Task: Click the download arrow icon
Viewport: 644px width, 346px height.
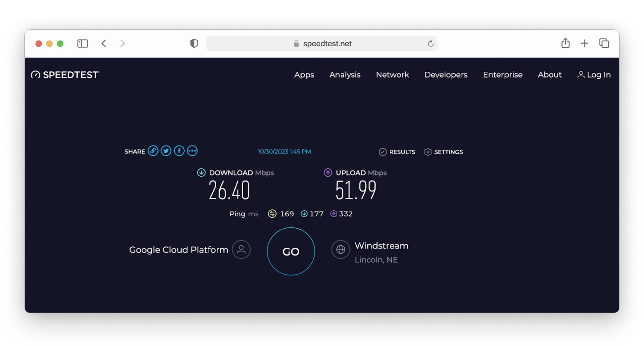Action: [x=201, y=173]
